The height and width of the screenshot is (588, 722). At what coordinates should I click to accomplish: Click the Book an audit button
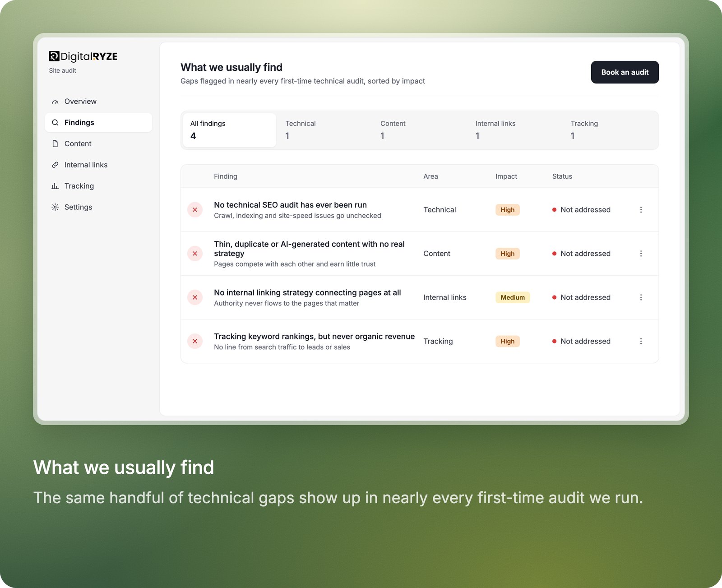(x=625, y=72)
